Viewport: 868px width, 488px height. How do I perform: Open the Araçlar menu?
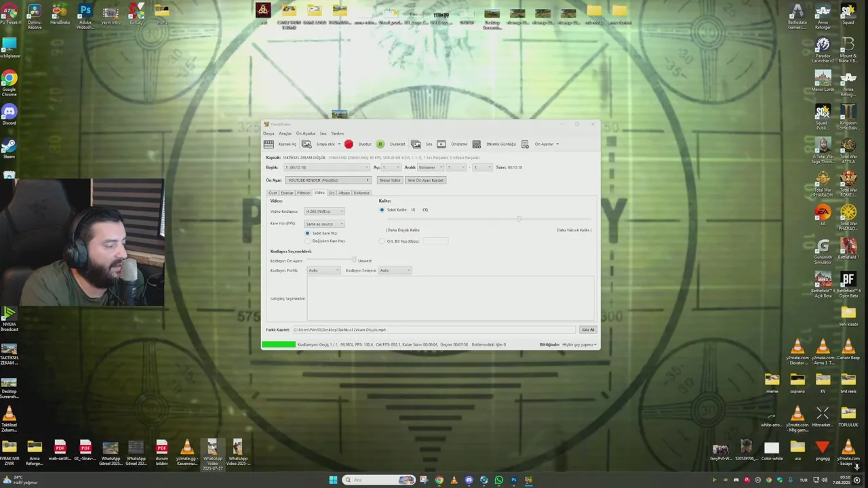pyautogui.click(x=285, y=134)
